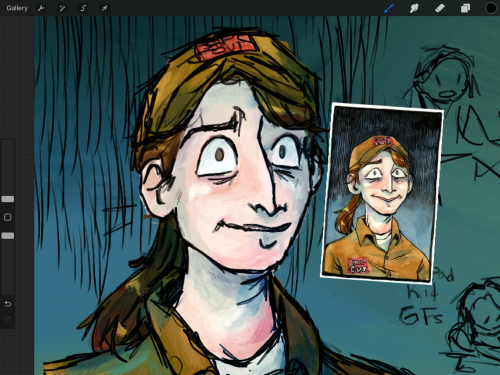Activate the Selection tool
The width and height of the screenshot is (500, 375).
(x=83, y=8)
